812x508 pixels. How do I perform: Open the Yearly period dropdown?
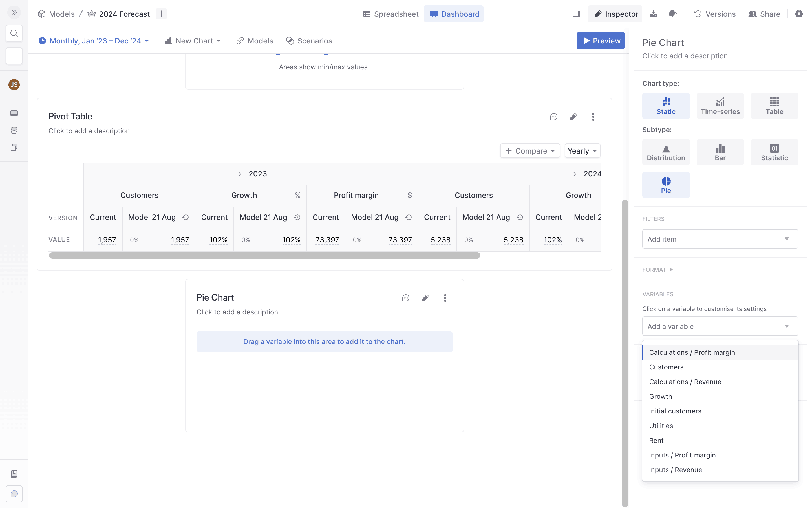click(x=582, y=151)
